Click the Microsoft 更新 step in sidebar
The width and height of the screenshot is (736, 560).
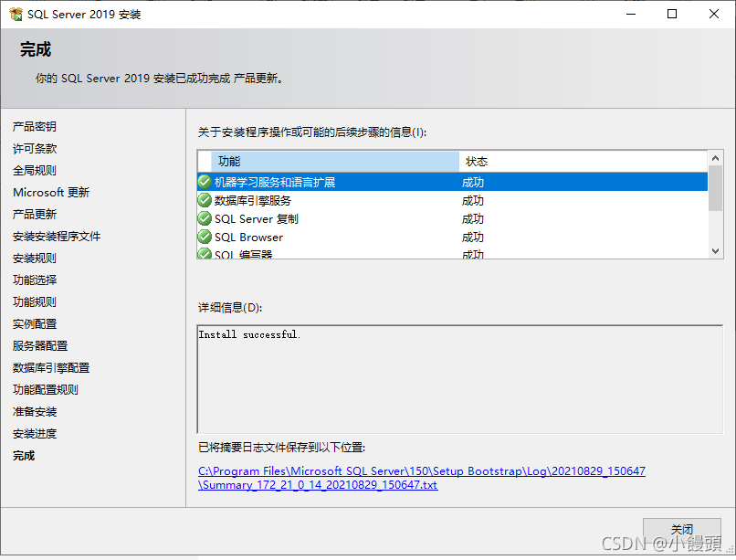pyautogui.click(x=51, y=193)
